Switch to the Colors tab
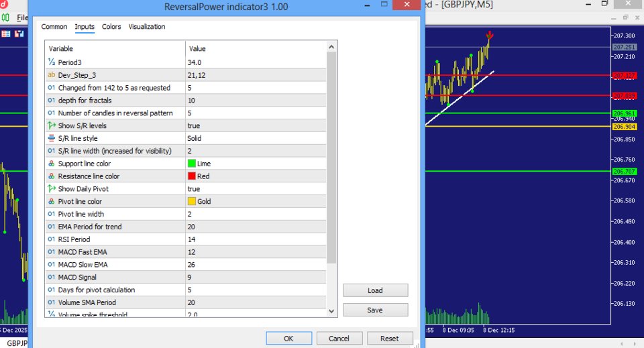 [x=111, y=27]
